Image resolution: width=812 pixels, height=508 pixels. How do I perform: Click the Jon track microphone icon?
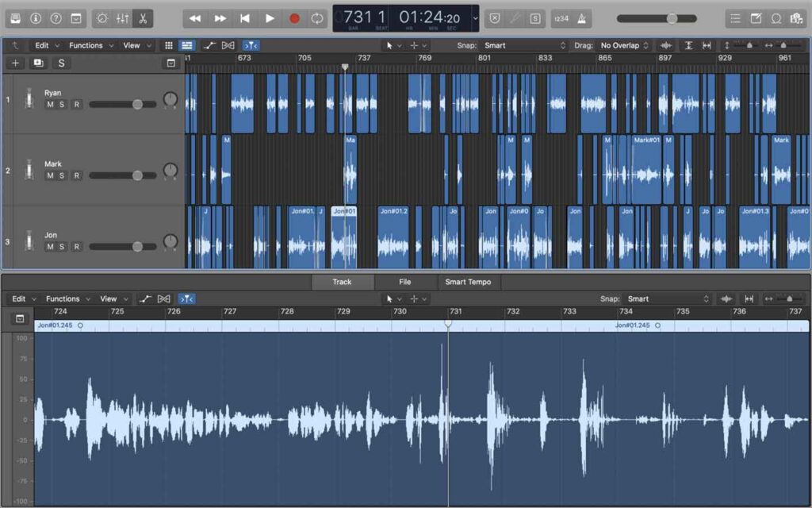tap(29, 241)
